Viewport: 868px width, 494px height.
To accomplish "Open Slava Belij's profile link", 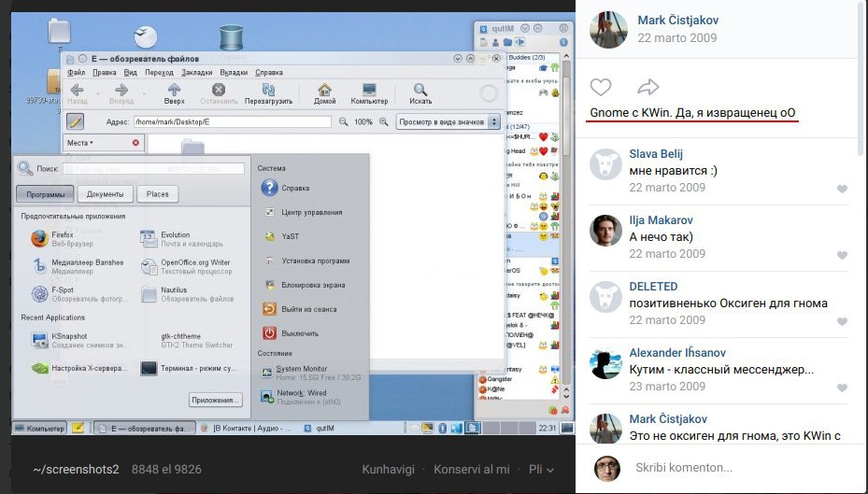I will tap(656, 154).
